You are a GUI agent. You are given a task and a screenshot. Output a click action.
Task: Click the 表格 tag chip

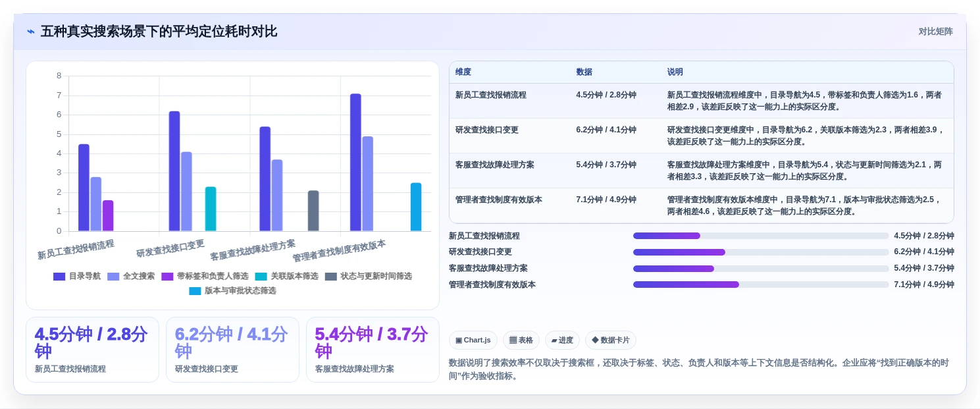point(521,341)
